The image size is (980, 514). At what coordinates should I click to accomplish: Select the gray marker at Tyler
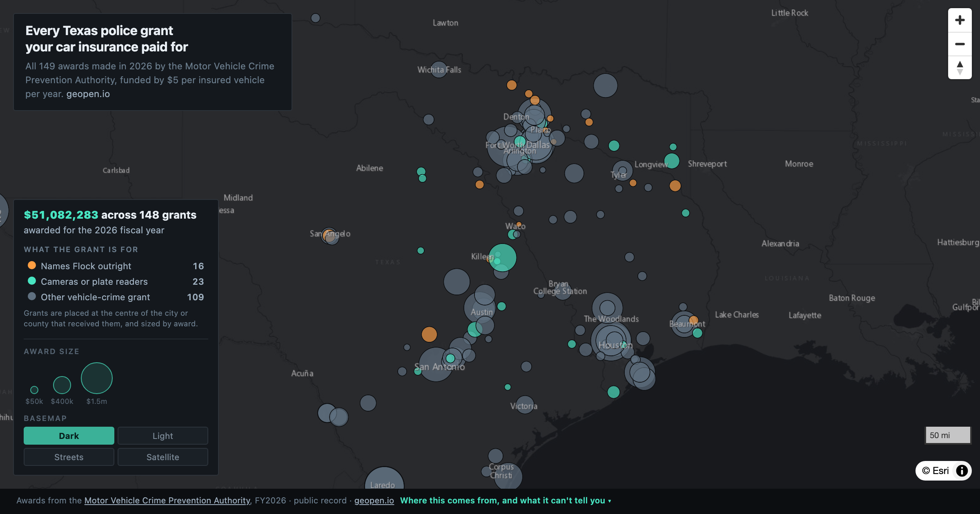623,171
